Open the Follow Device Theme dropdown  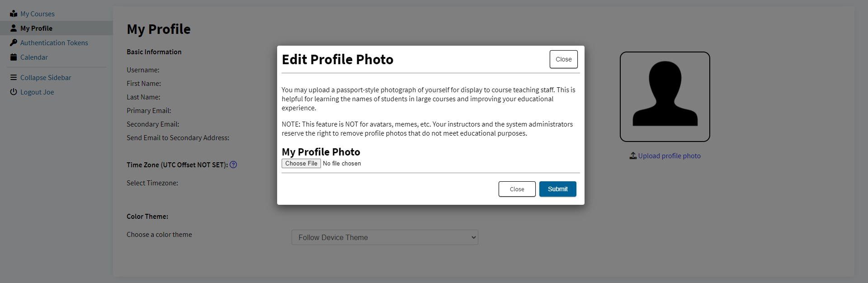coord(385,237)
